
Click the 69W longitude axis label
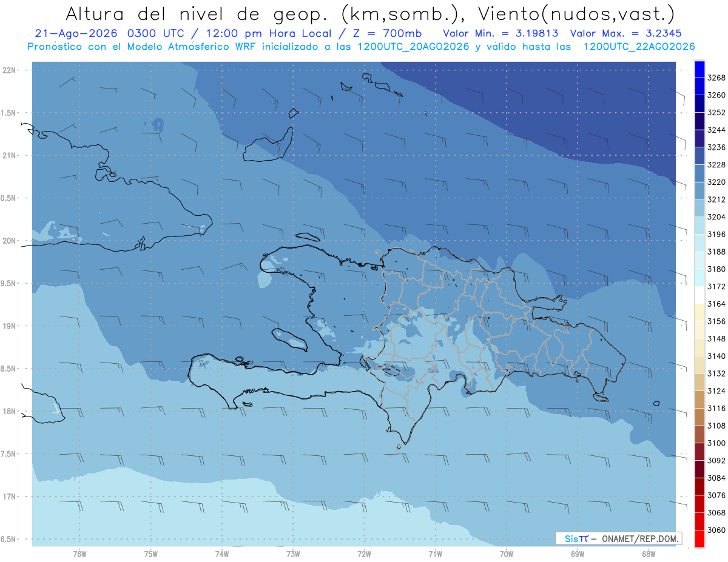pos(578,553)
